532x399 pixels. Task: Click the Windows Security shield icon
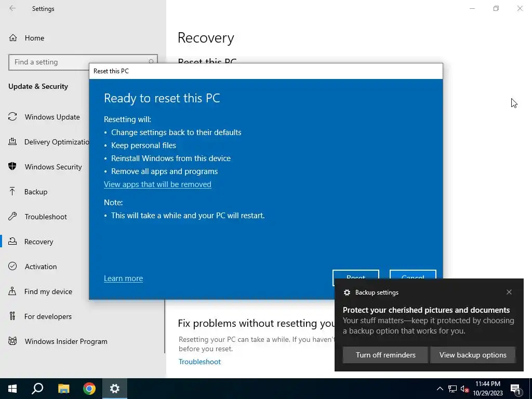tap(12, 166)
